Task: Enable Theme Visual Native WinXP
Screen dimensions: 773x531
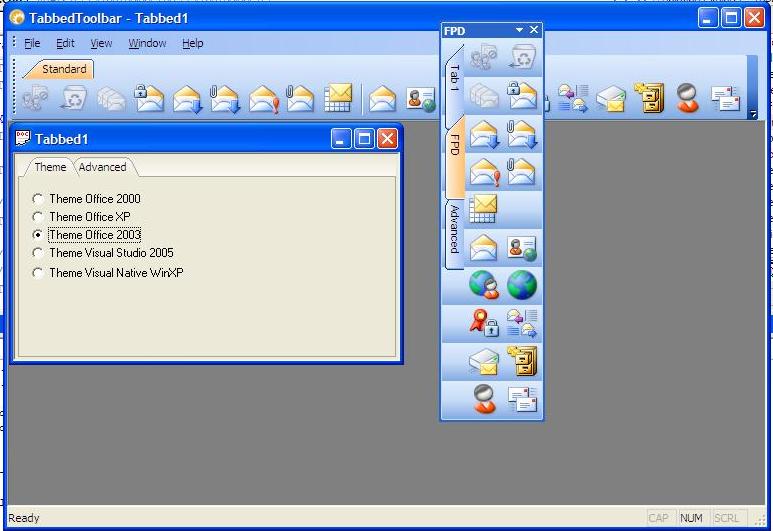Action: [38, 273]
